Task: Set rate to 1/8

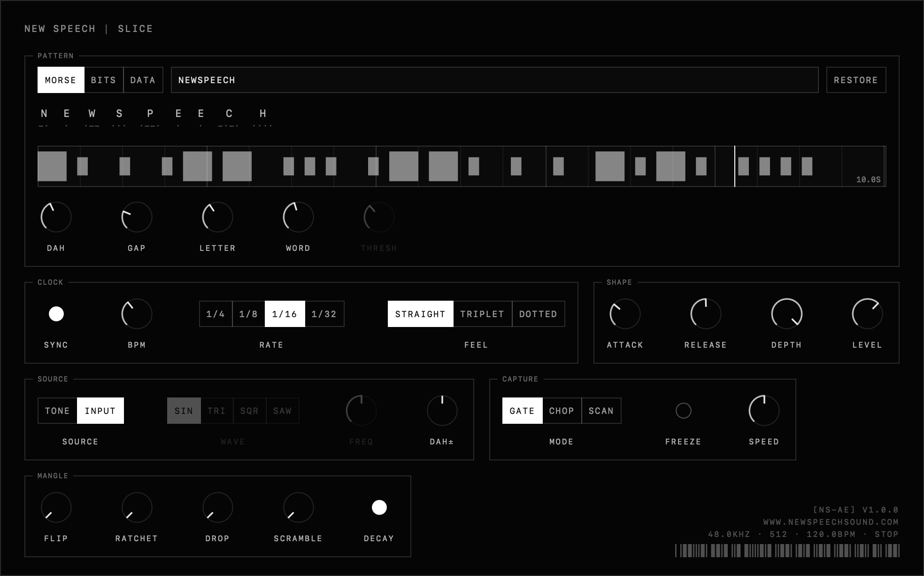Action: 248,314
